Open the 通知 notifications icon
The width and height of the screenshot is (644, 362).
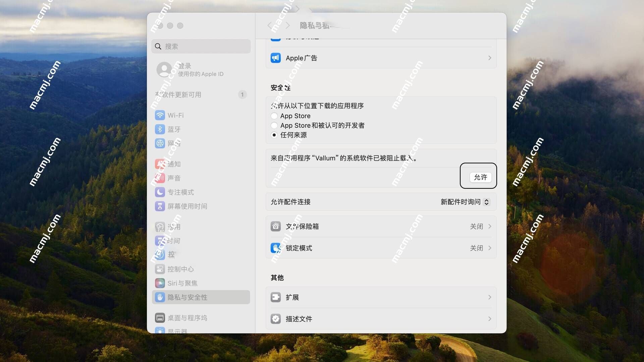click(160, 164)
